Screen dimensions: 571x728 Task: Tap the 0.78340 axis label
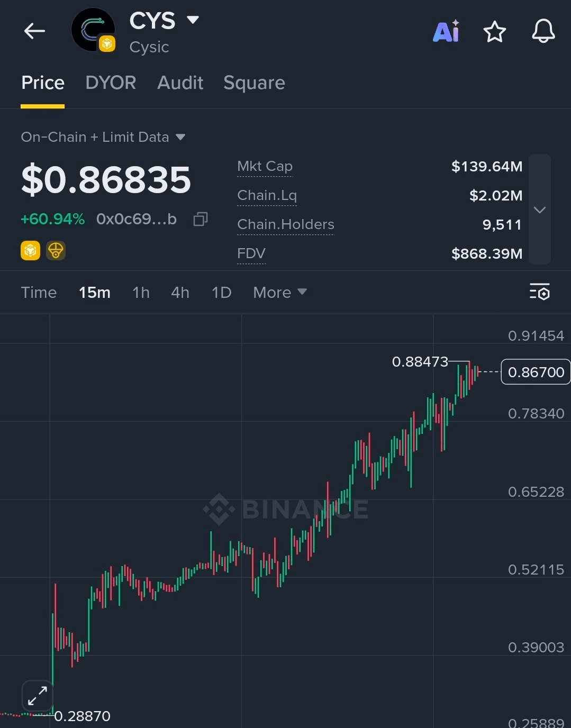536,414
